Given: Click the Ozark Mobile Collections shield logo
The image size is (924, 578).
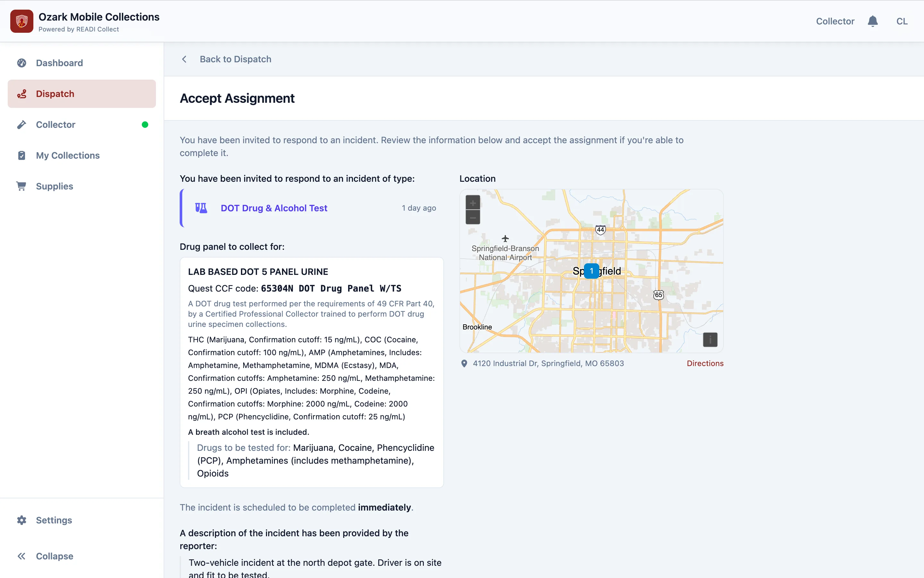Looking at the screenshot, I should coord(22,21).
